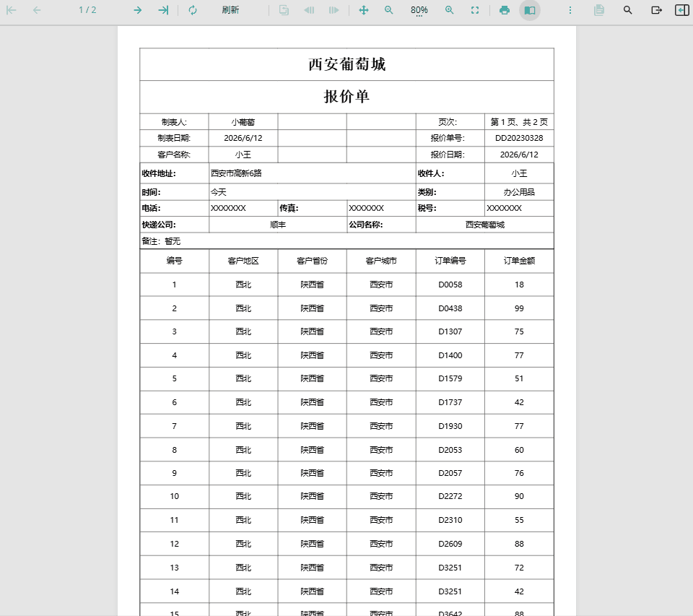Viewport: 693px width, 616px height.
Task: Click the circular refresh icon
Action: coord(193,9)
